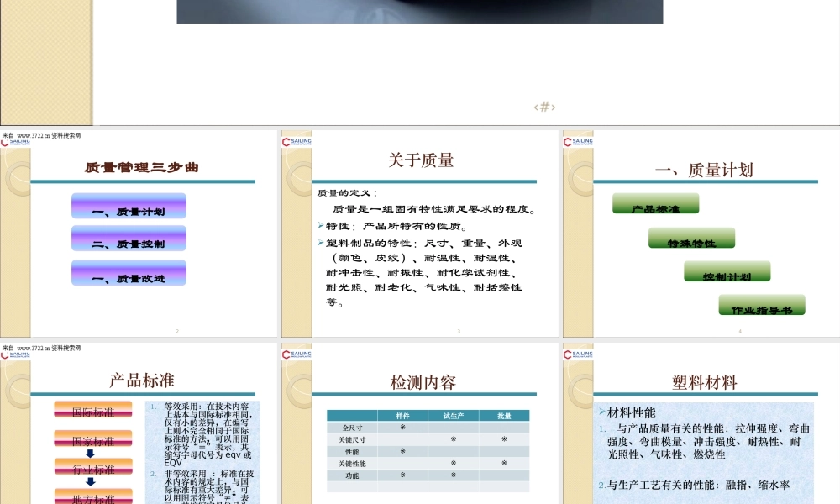
Task: Click the 批量 table column header
Action: 504,416
